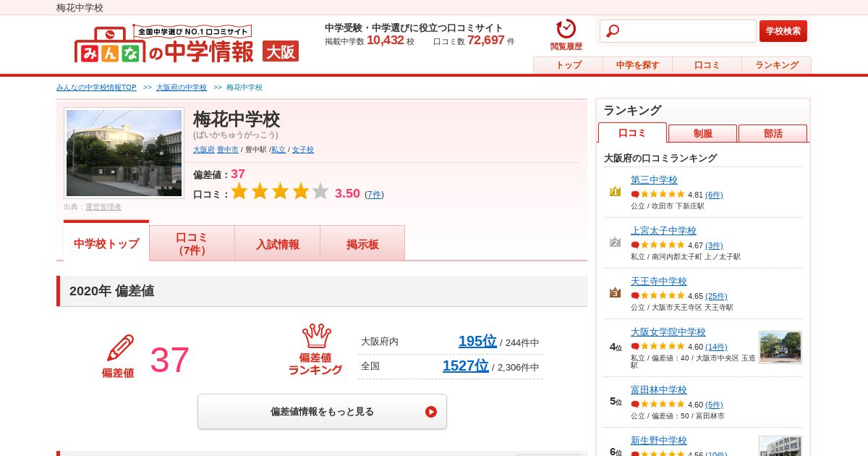Switch ranking sidebar to 部活 tab

pos(773,133)
